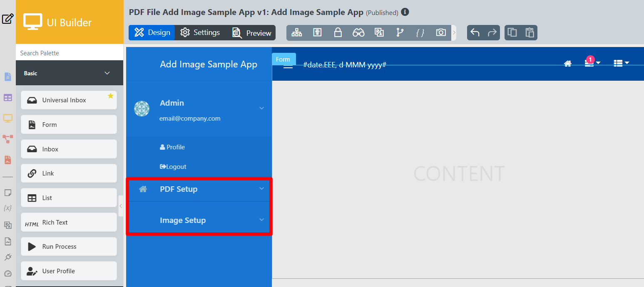
Task: Click the undo arrow button
Action: pyautogui.click(x=475, y=33)
